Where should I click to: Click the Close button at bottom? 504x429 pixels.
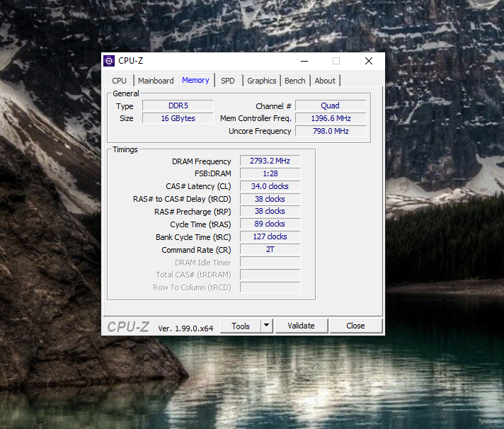355,326
